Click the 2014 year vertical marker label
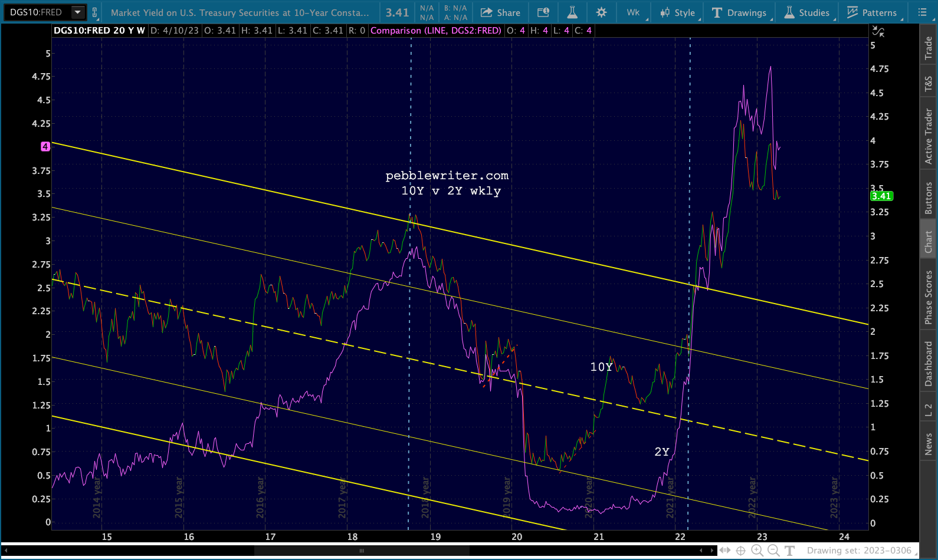Screen dimensions: 938x560 97,498
